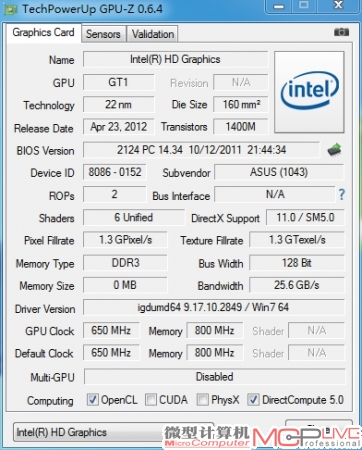
Task: Click the Driver Version field igdumd64
Action: pyautogui.click(x=213, y=307)
